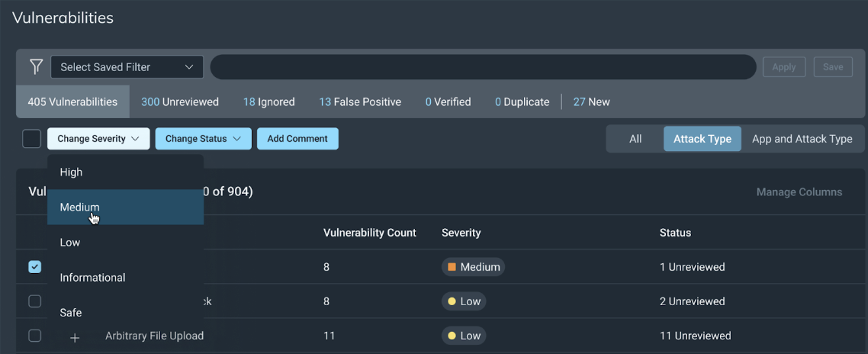Check the Arbitrary File Upload row checkbox
Screen dimensions: 868x354
click(34, 336)
